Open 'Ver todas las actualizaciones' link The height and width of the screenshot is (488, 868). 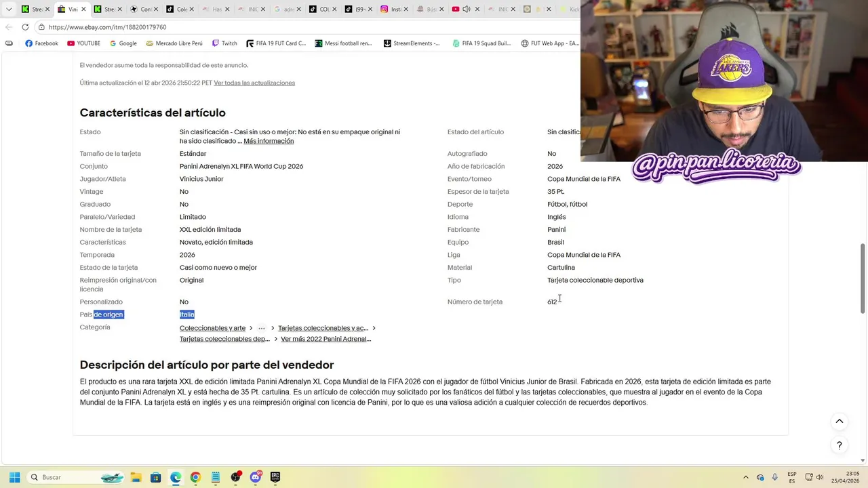(x=254, y=83)
